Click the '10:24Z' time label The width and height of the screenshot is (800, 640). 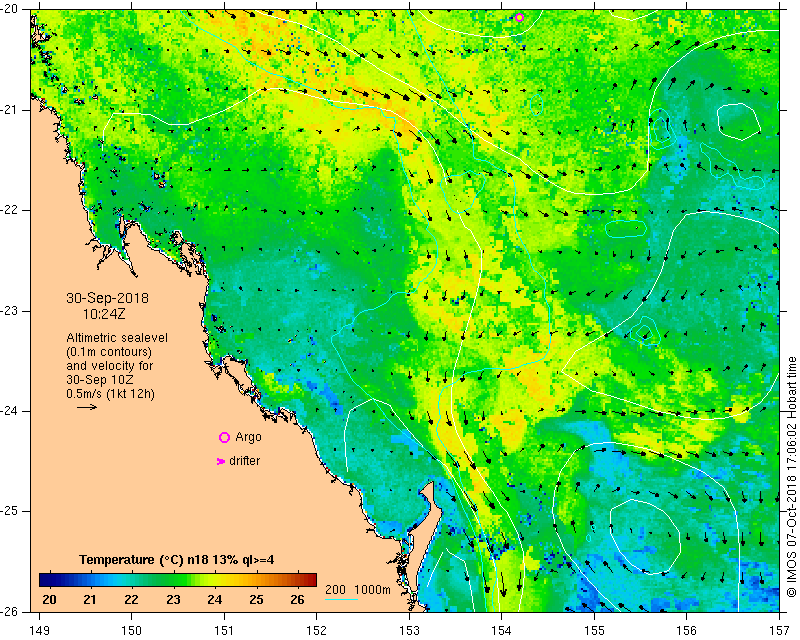click(104, 314)
